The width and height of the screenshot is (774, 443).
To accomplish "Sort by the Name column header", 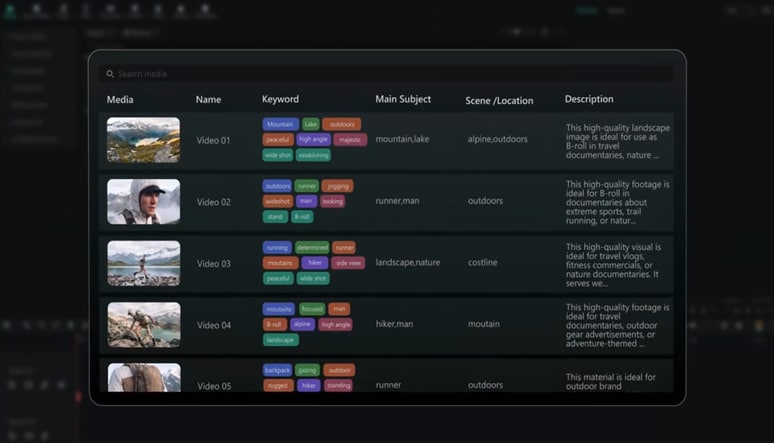I will point(208,99).
